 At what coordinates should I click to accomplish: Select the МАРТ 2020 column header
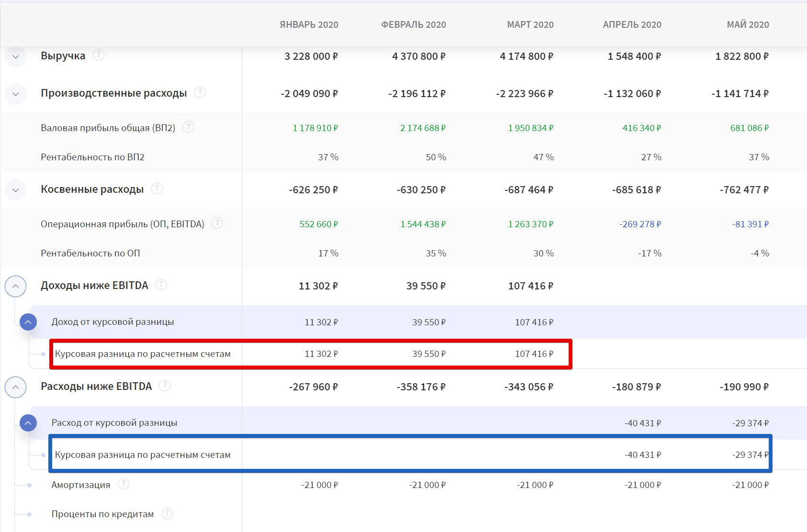coord(530,24)
